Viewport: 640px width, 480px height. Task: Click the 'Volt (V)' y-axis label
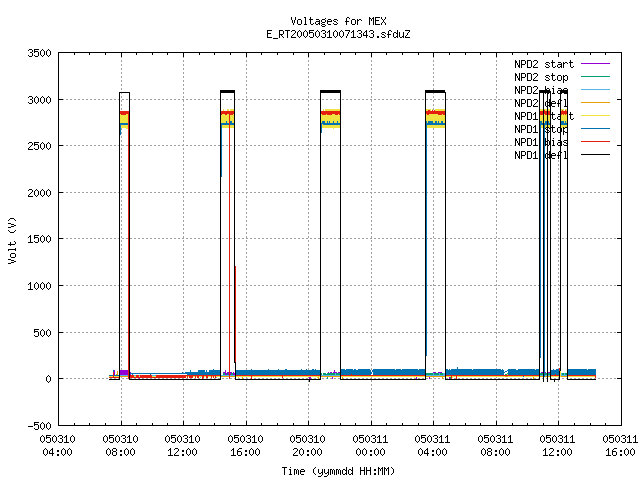(12, 240)
